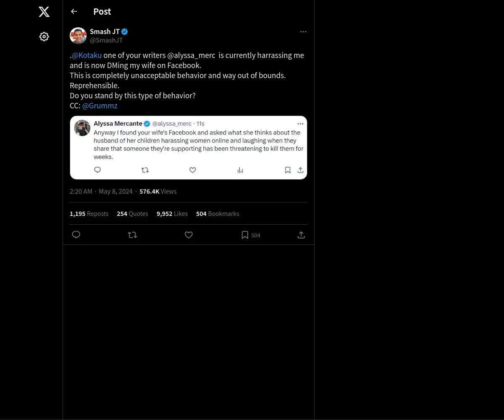Viewport: 504px width, 420px height.
Task: Reply to the Smash JT post
Action: coord(76,235)
